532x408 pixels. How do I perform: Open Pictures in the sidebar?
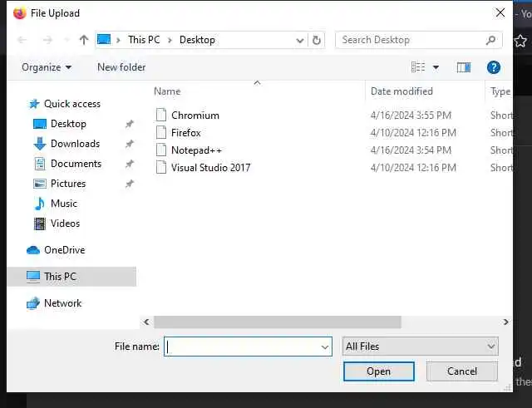[68, 184]
